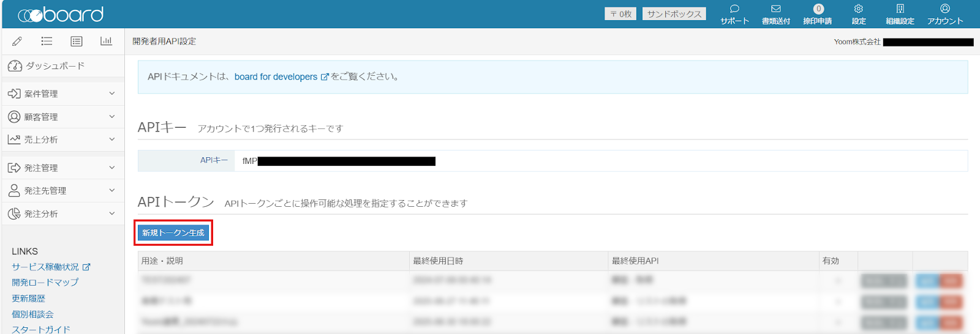Open the pencil edit icon tab
Screen dimensions: 980x334
tap(17, 41)
